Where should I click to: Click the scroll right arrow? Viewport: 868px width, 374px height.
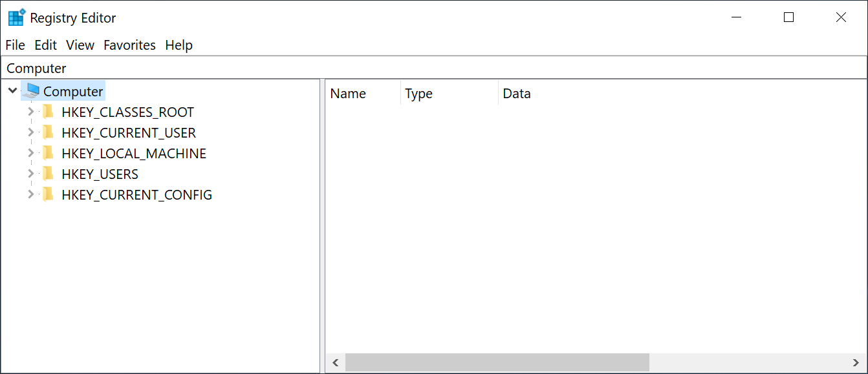tap(856, 362)
